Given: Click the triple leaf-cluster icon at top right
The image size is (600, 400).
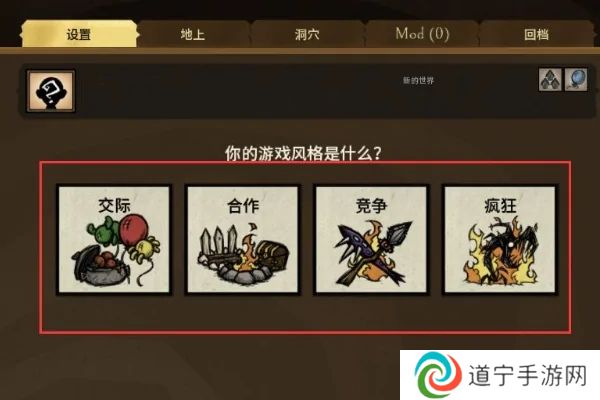Looking at the screenshot, I should pyautogui.click(x=550, y=80).
